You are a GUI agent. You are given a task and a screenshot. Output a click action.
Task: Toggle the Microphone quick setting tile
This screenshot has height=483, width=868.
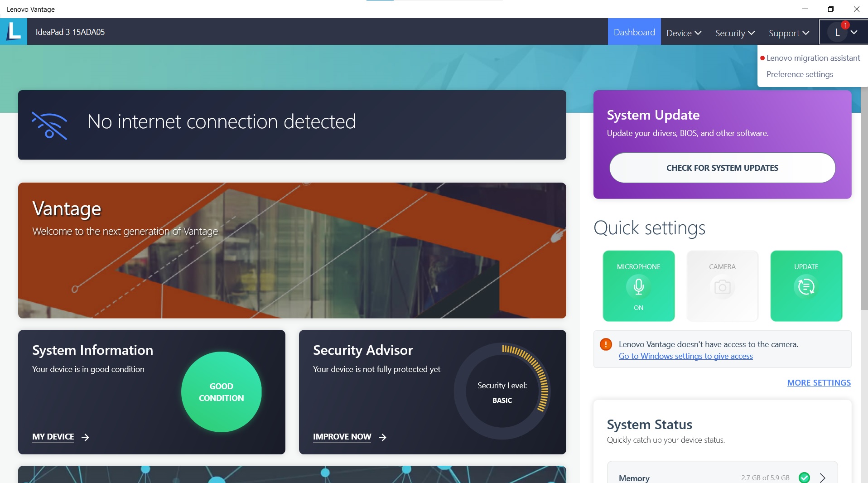pos(638,286)
